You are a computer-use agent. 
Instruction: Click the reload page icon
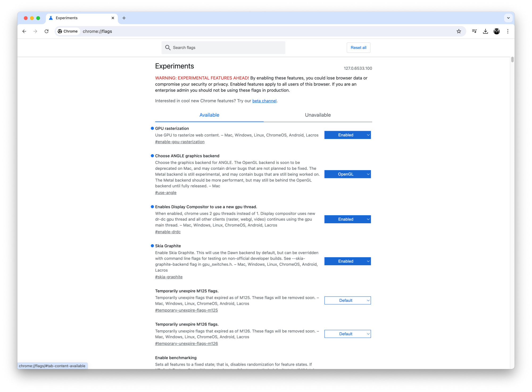click(47, 31)
